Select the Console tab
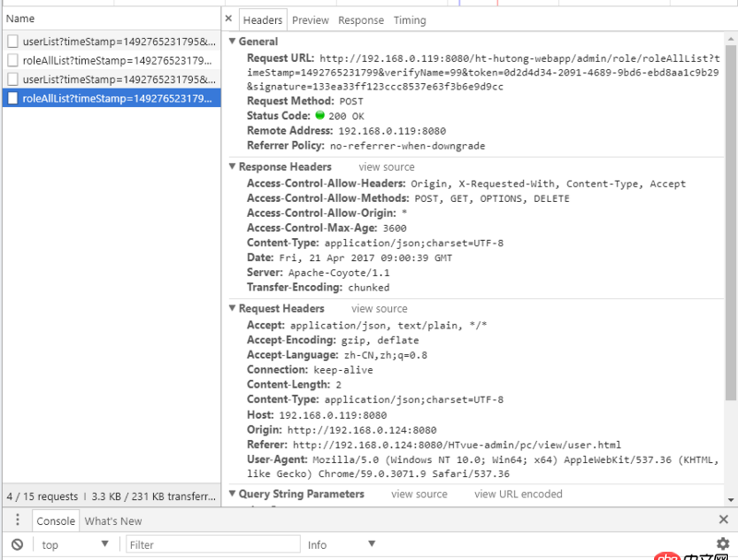Screen dimensions: 738x560 click(x=55, y=520)
